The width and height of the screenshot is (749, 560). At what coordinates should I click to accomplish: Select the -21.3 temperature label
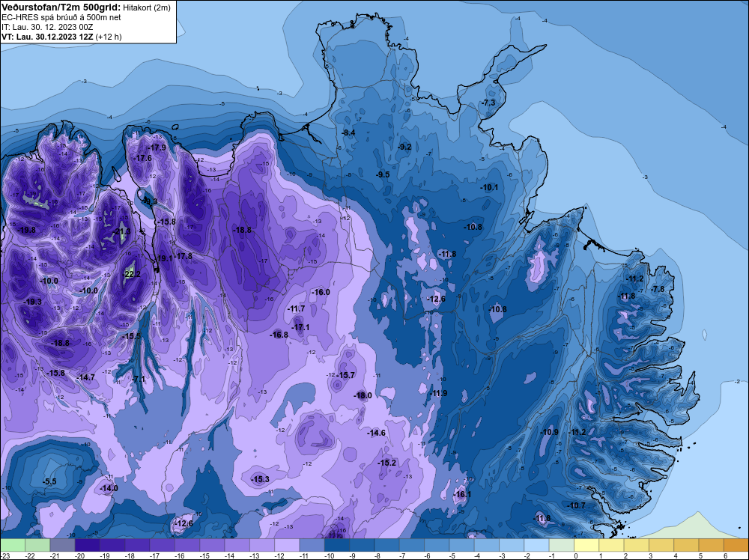[121, 231]
